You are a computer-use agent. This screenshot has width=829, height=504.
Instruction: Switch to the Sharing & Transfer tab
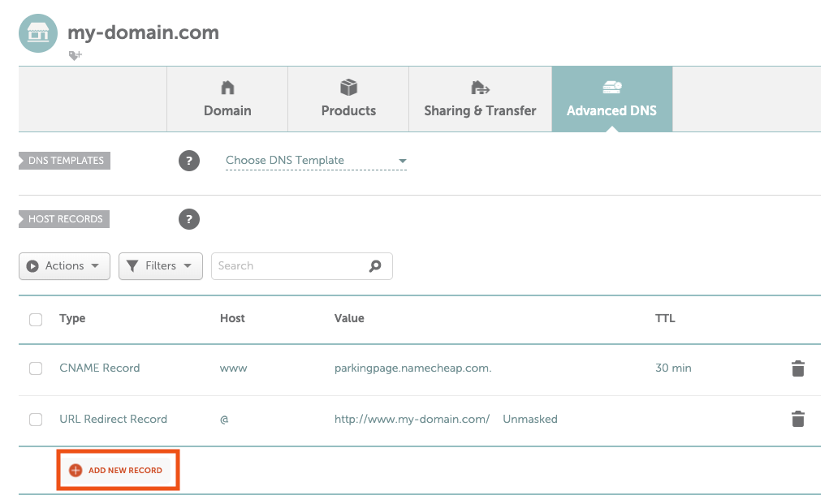pyautogui.click(x=480, y=100)
